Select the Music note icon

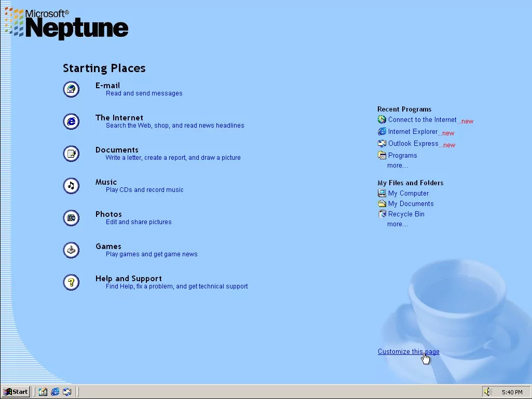71,186
